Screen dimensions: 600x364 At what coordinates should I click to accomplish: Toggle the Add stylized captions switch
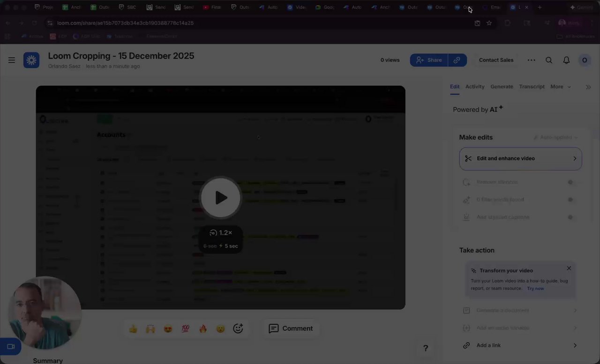tap(570, 217)
